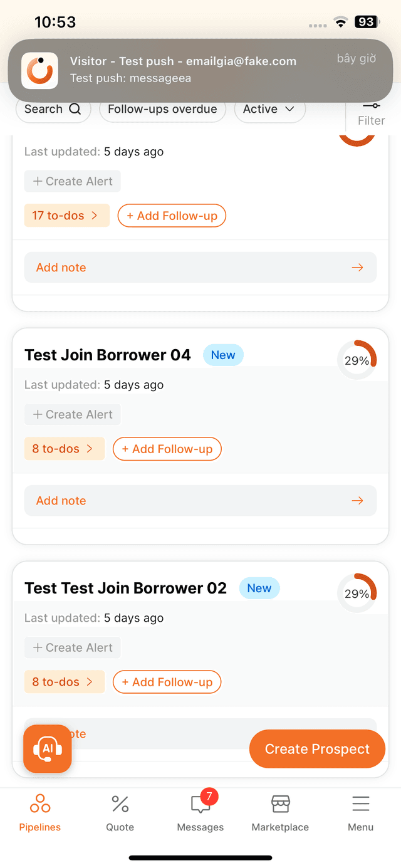Tap the AI assistant headset icon
This screenshot has width=401, height=868.
pos(48,748)
